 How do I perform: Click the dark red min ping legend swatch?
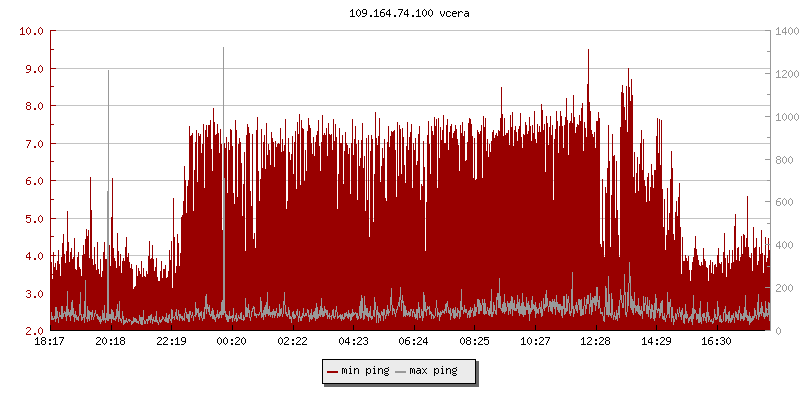pos(332,371)
